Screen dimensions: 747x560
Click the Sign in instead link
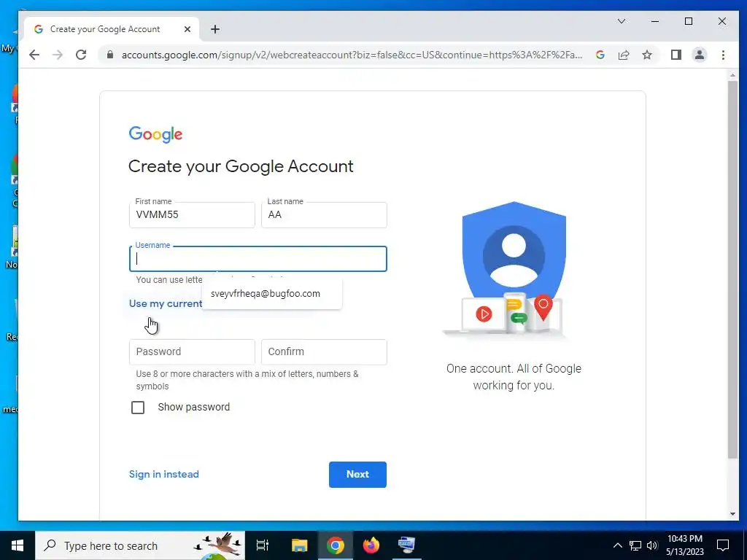point(164,474)
